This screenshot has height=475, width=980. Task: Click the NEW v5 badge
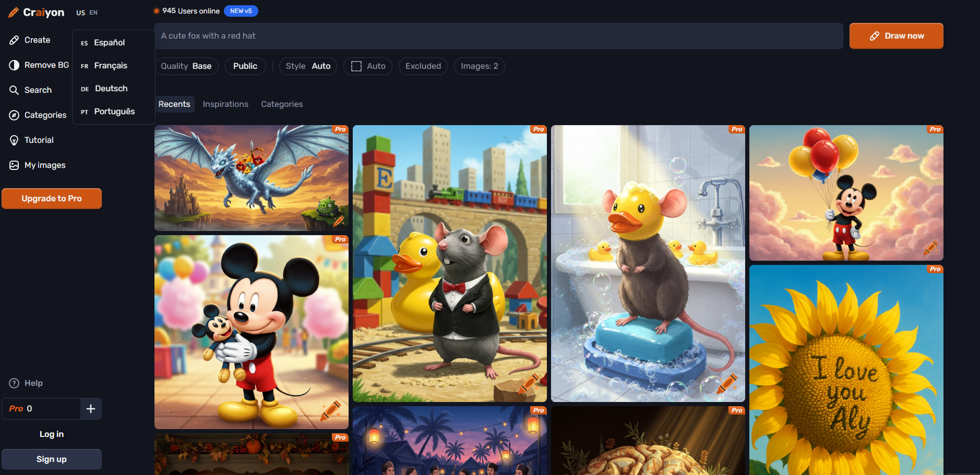tap(241, 11)
